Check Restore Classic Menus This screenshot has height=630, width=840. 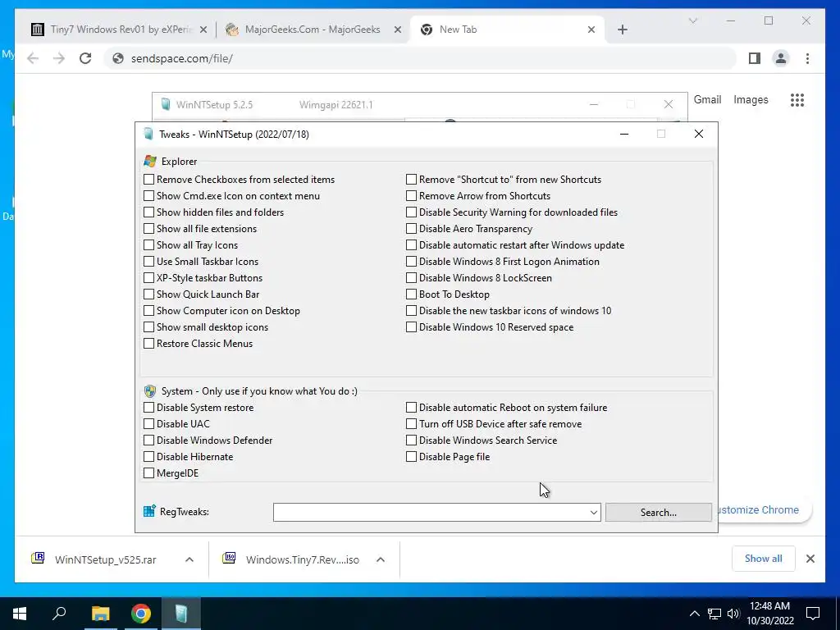click(x=149, y=344)
